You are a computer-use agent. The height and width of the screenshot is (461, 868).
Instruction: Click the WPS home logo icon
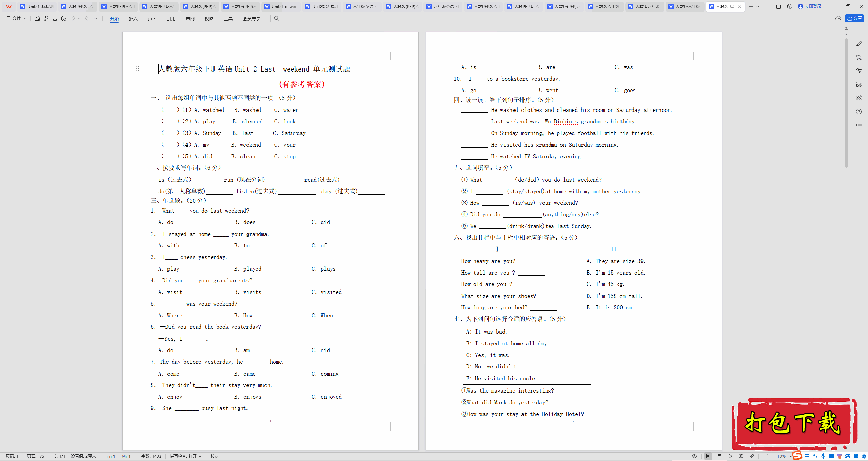(9, 6)
